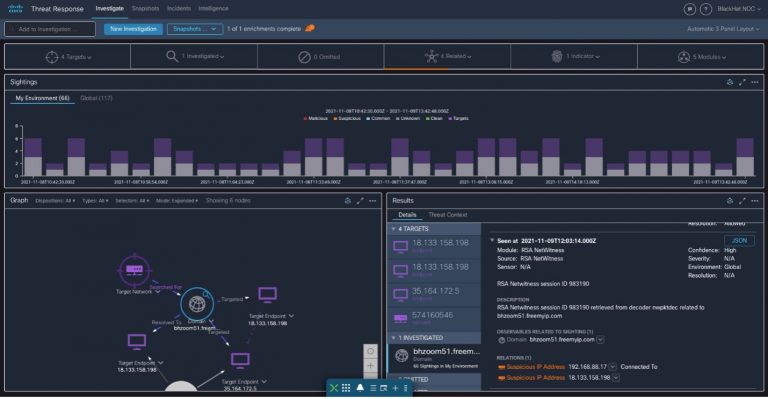The height and width of the screenshot is (399, 768).
Task: Click the Related graph nodes icon
Action: point(432,56)
